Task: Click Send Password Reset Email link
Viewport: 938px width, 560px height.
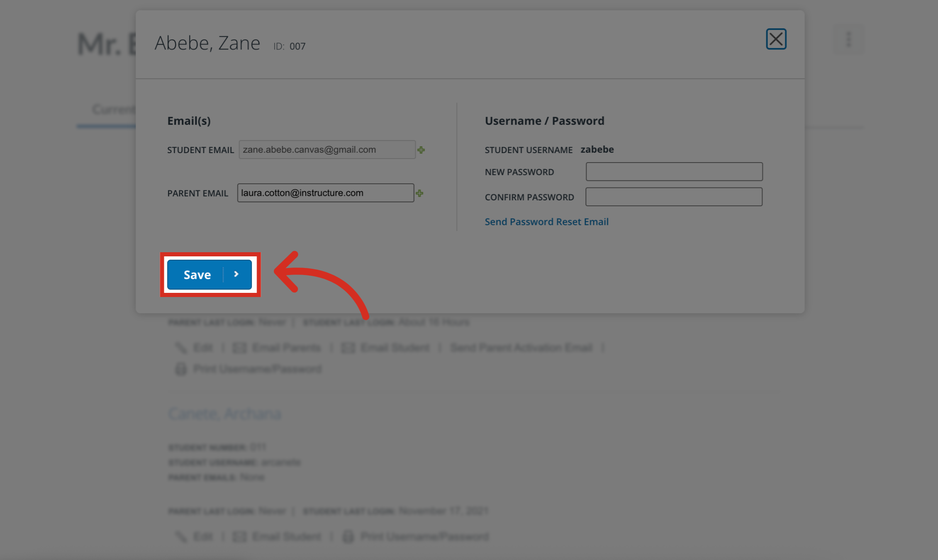Action: click(546, 222)
